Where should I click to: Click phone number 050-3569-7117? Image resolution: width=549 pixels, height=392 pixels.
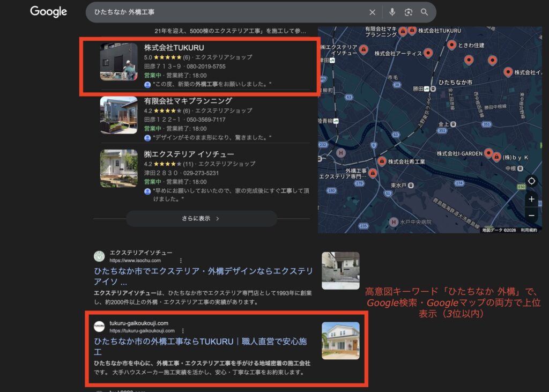pyautogui.click(x=206, y=120)
